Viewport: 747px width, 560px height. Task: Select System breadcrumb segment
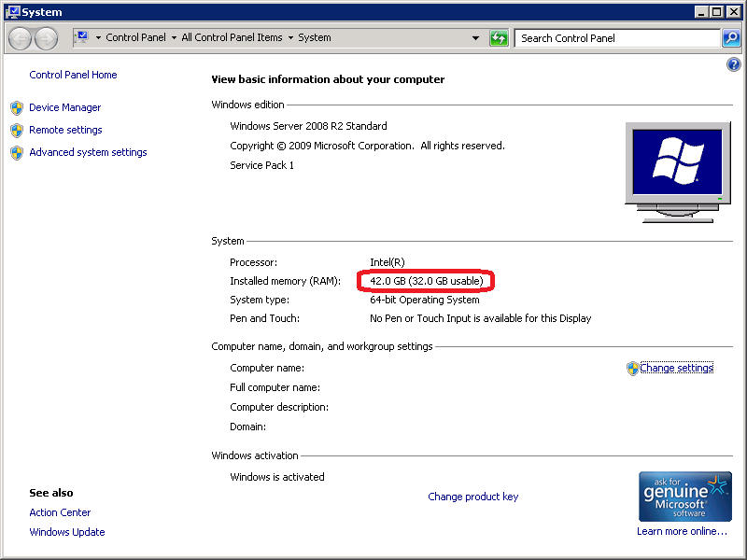pos(315,37)
